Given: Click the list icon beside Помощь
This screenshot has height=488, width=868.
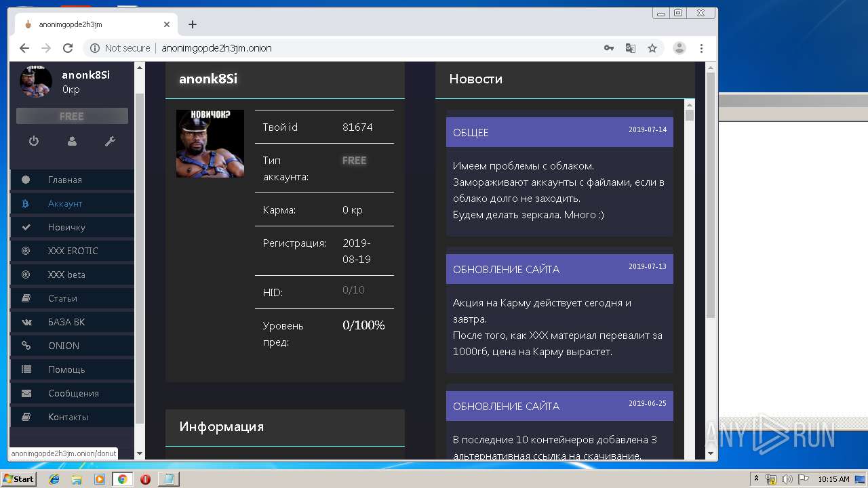Looking at the screenshot, I should click(26, 369).
